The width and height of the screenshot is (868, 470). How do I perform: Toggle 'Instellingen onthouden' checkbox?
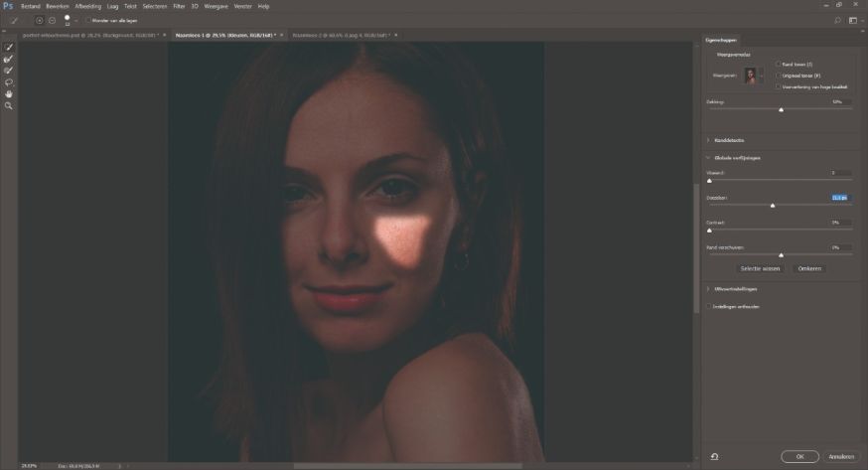click(x=708, y=306)
